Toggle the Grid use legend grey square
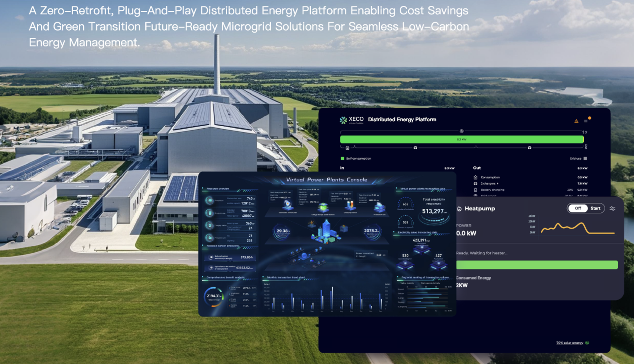 pos(585,159)
